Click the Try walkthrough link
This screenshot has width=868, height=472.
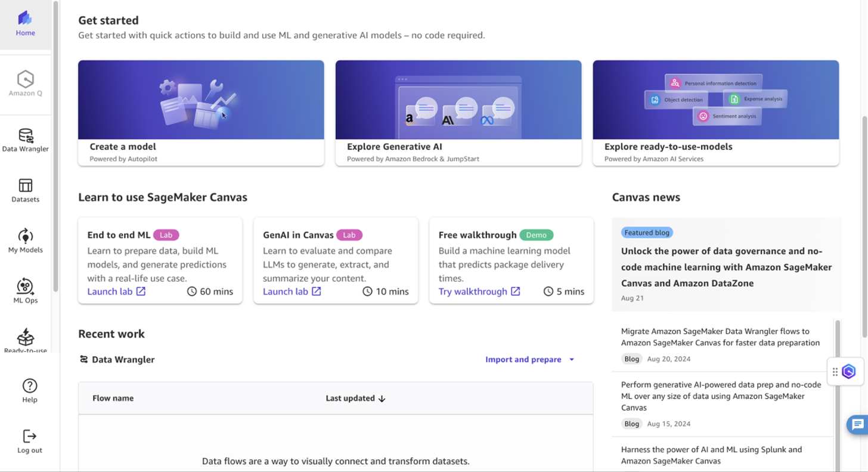[479, 291]
